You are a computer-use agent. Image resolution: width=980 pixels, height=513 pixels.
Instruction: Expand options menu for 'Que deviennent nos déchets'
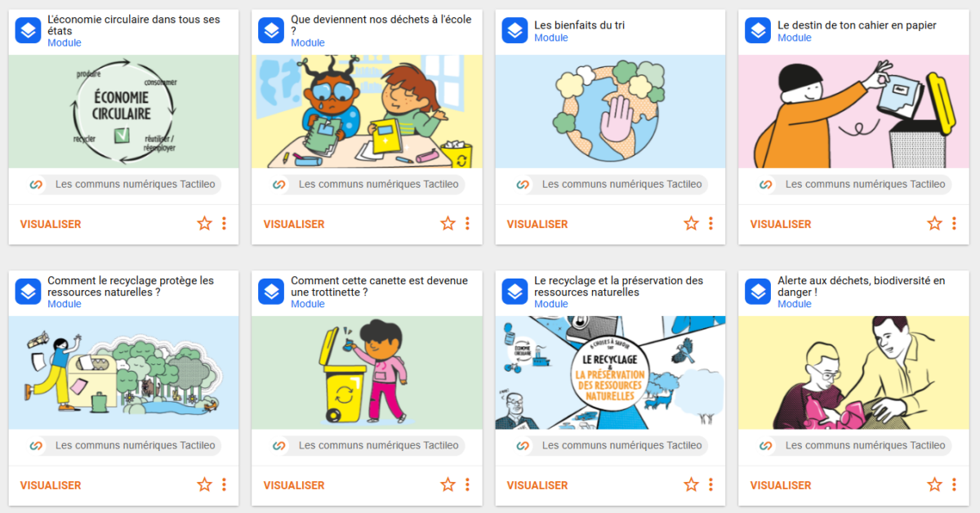pos(467,224)
